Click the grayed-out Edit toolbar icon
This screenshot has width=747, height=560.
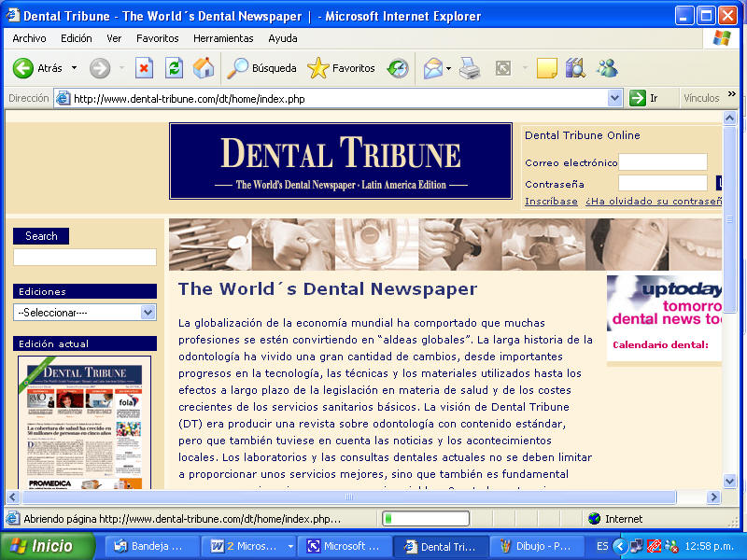[503, 68]
